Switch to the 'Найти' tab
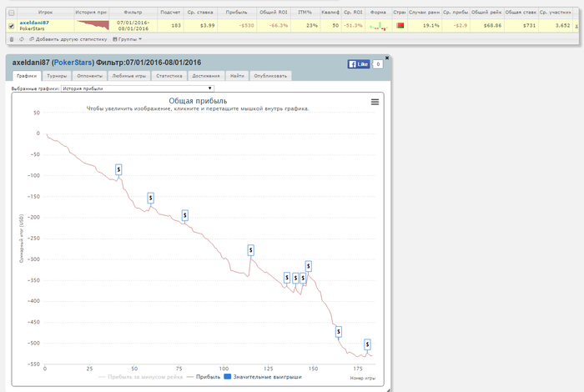Viewport: 584px width, 392px height. 237,76
